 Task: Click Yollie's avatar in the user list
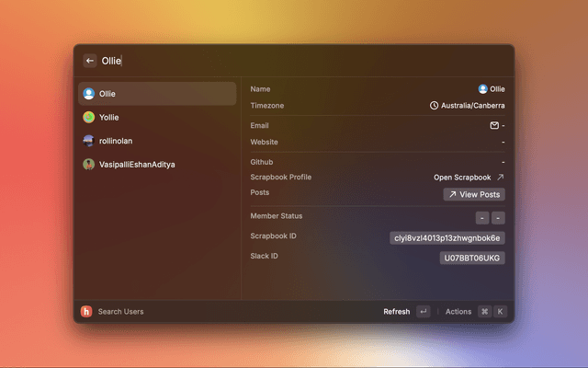pos(89,118)
